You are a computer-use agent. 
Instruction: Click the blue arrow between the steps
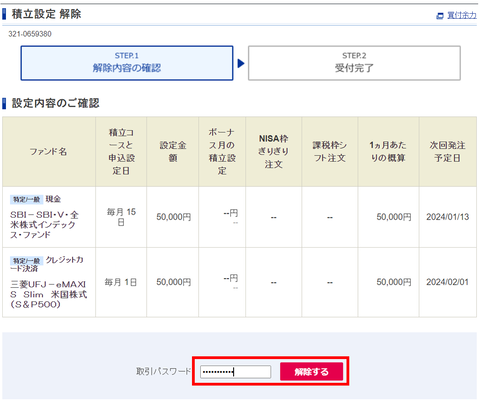(241, 63)
